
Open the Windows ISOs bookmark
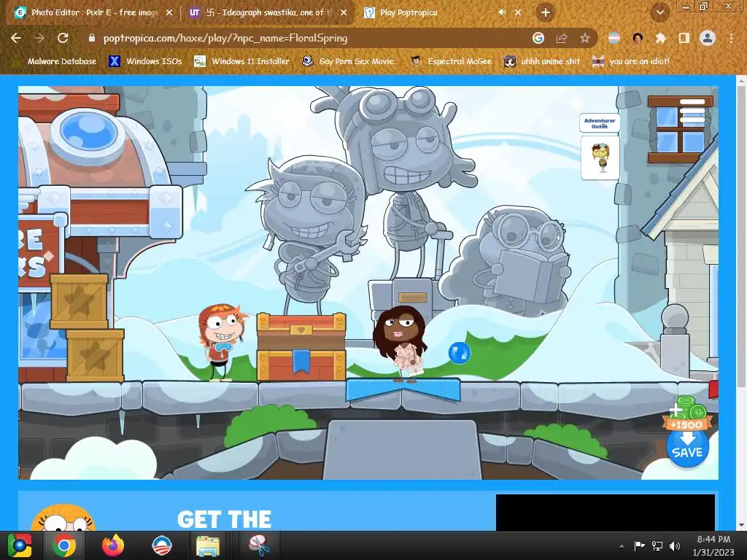point(145,61)
